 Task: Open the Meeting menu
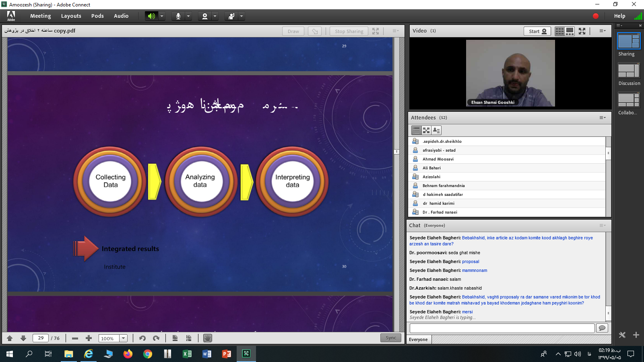point(41,16)
